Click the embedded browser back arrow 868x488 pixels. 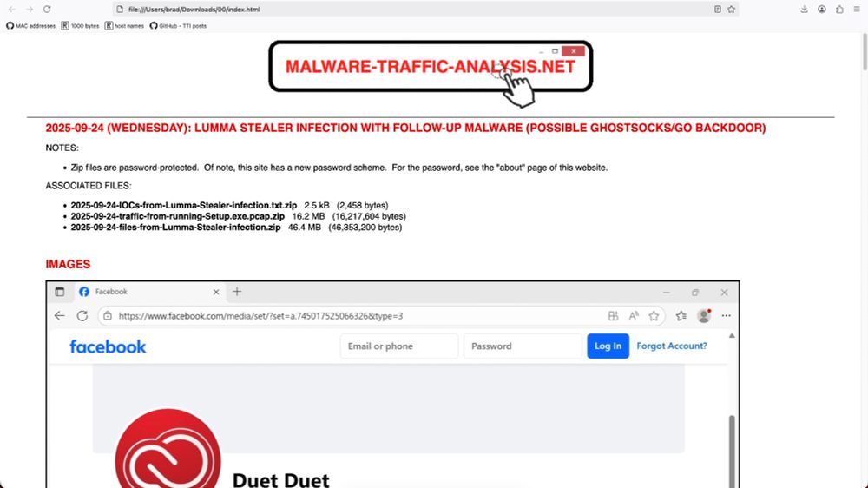click(60, 316)
